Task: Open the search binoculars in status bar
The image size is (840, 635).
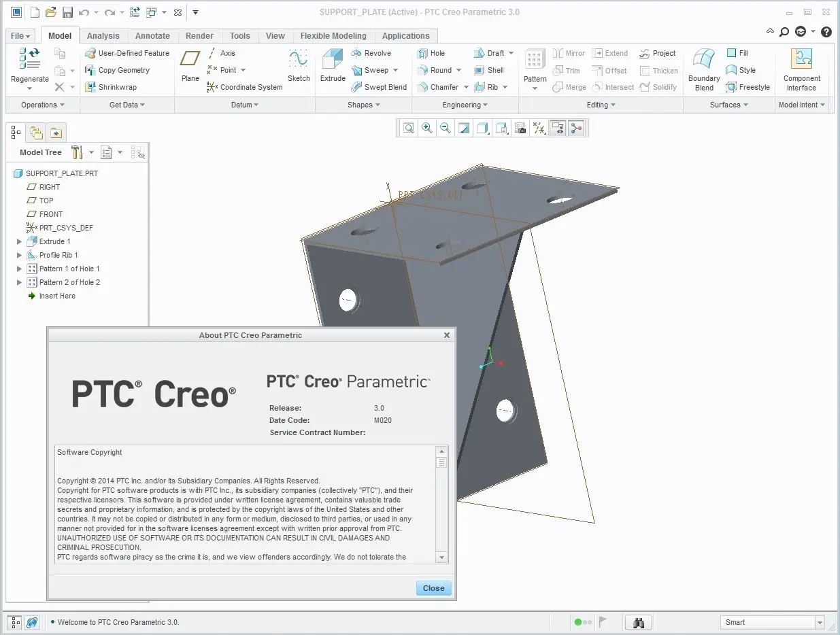Action: (x=639, y=622)
